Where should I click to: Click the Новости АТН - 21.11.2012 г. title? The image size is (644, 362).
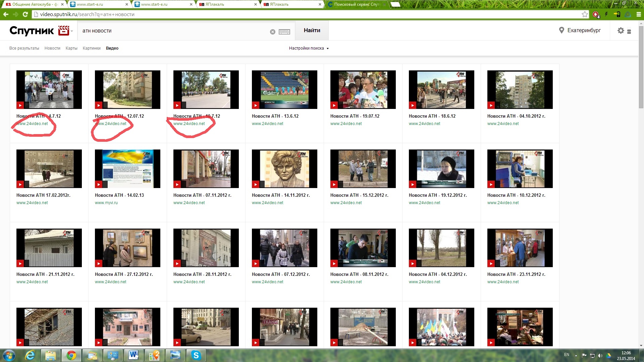[45, 274]
